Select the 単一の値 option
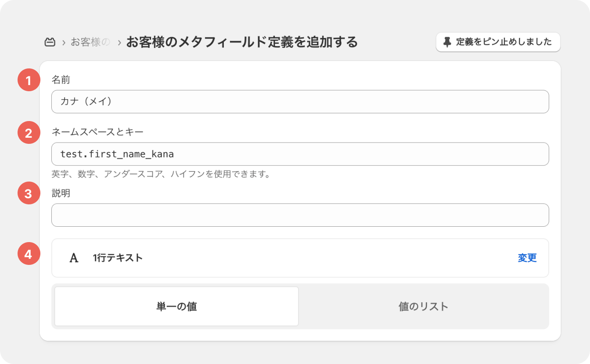 (176, 307)
